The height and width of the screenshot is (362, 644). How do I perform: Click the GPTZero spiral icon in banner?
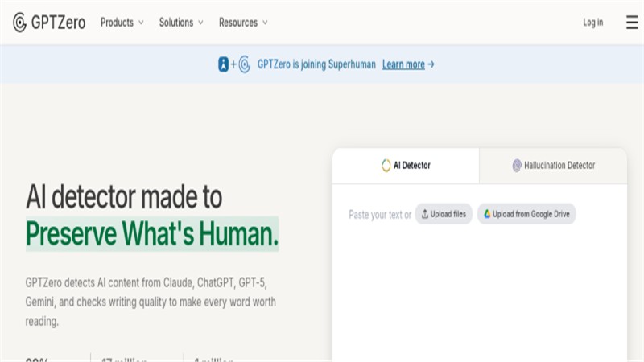click(245, 64)
